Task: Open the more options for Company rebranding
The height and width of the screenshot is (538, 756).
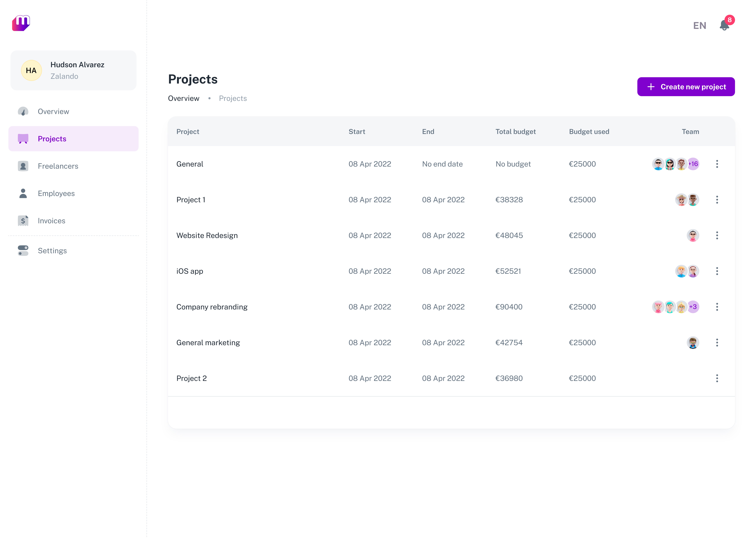Action: (x=717, y=307)
